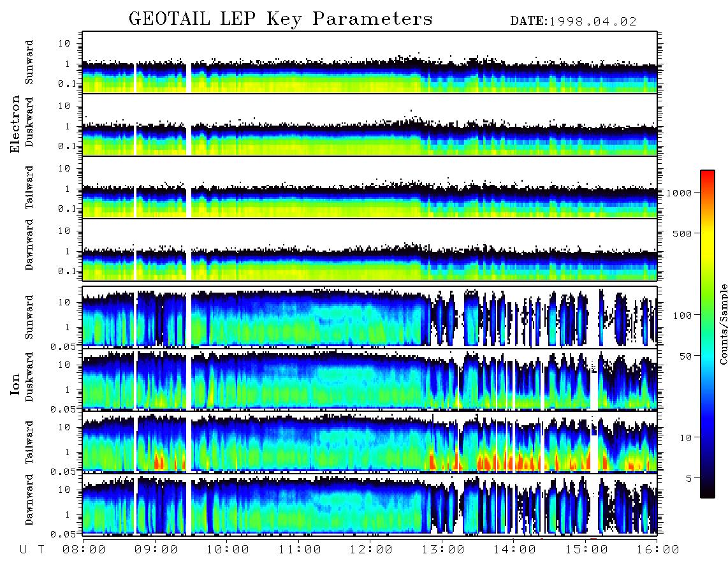Click the Counts/Sample color bar
This screenshot has width=728, height=561.
[708, 334]
